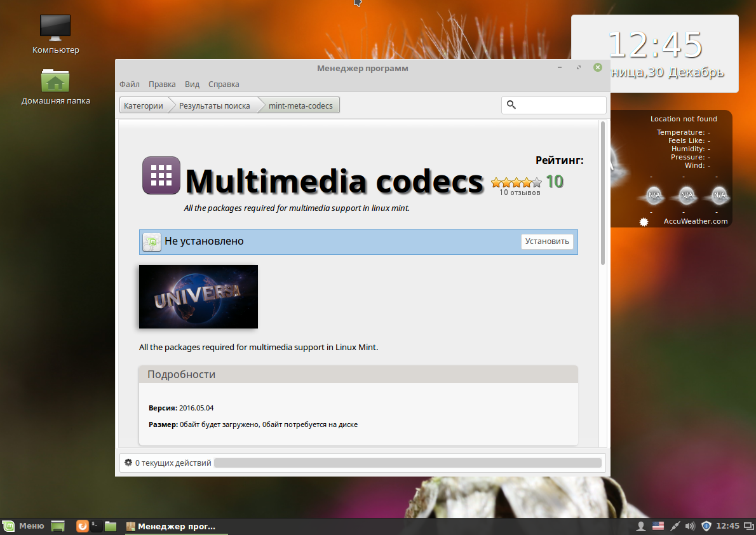Launch the terminal from the taskbar

97,526
